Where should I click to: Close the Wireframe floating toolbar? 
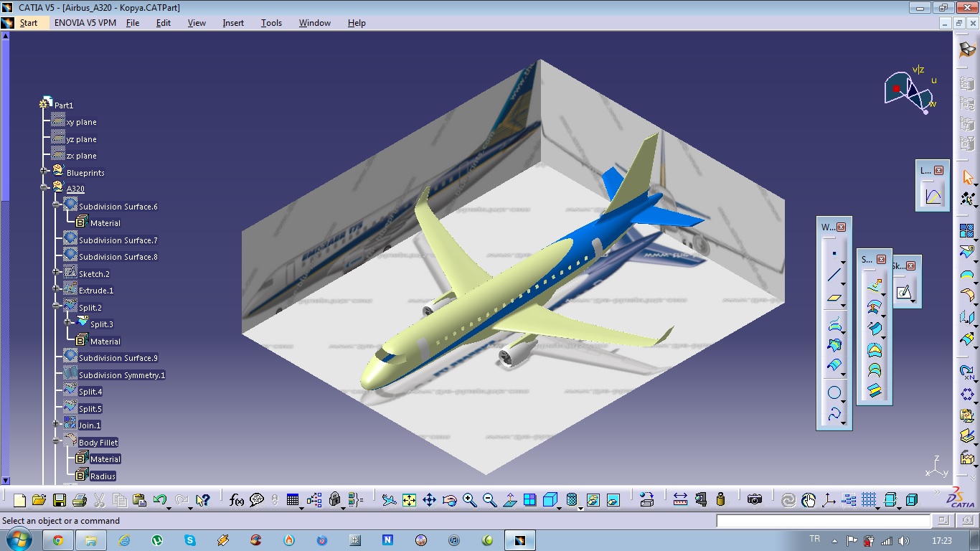(x=842, y=227)
